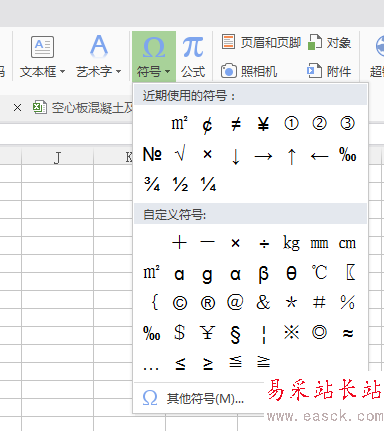Image resolution: width=384 pixels, height=431 pixels.
Task: Insert ¥ from recently used symbols
Action: coord(263,124)
